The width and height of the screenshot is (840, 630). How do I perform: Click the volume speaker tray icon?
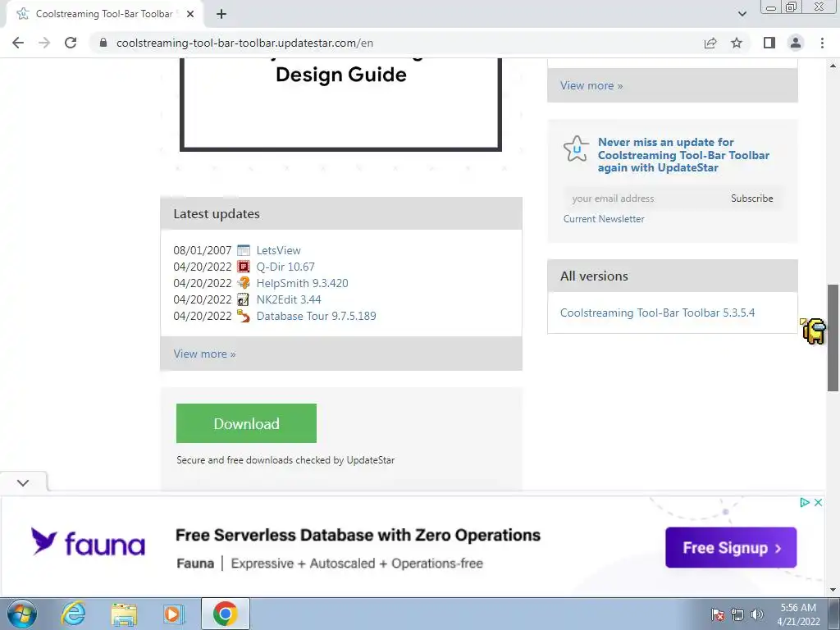(756, 614)
